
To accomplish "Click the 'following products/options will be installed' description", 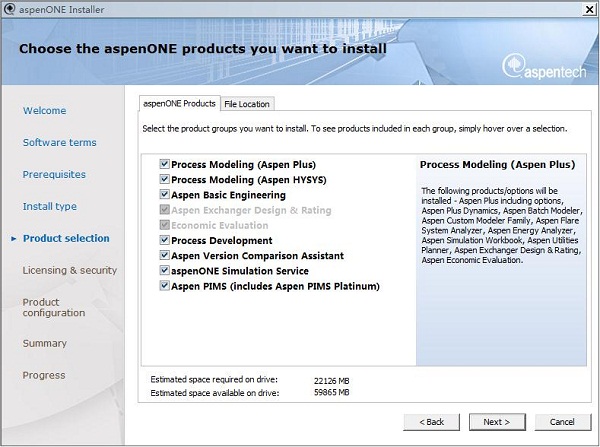I will (502, 225).
